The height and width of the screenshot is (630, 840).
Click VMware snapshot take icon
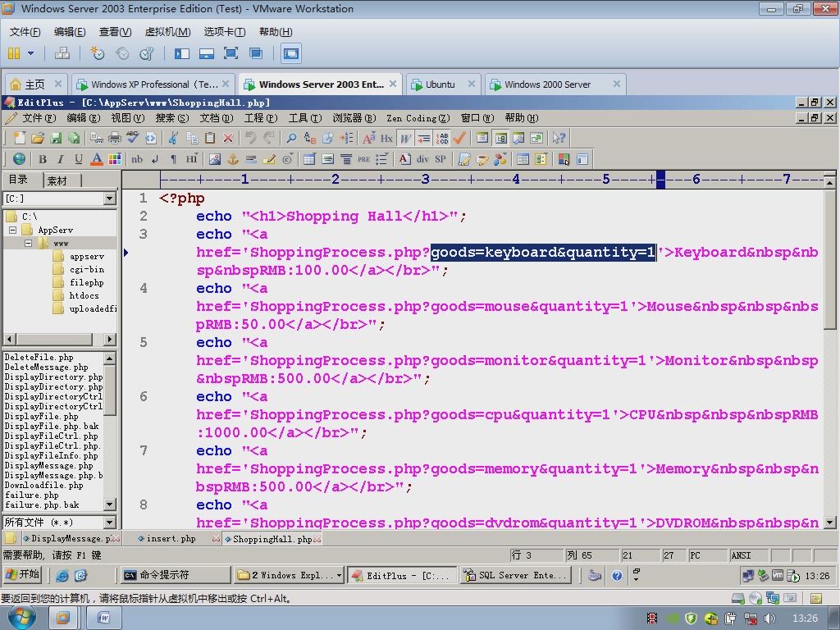coord(97,53)
